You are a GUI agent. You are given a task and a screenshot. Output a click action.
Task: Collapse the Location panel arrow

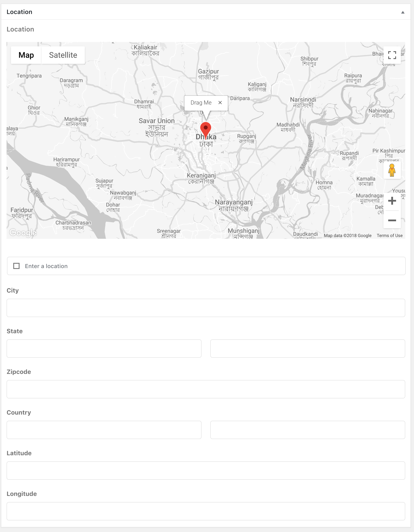(403, 12)
